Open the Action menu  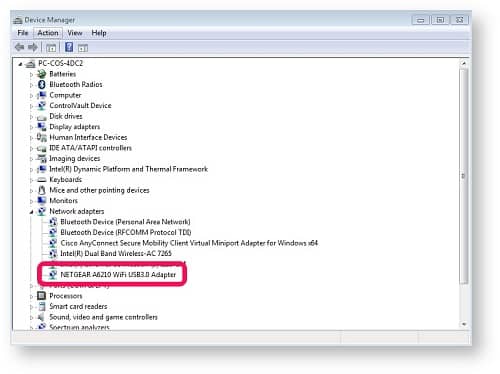pyautogui.click(x=48, y=33)
